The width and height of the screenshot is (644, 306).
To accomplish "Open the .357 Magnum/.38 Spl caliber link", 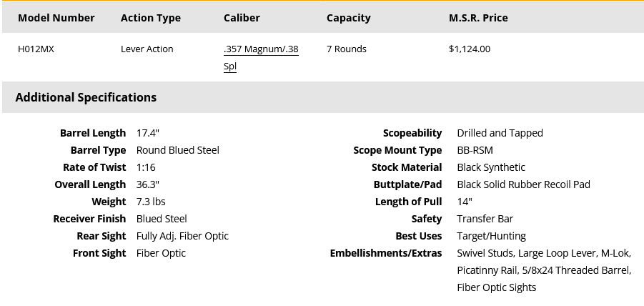I will (261, 57).
